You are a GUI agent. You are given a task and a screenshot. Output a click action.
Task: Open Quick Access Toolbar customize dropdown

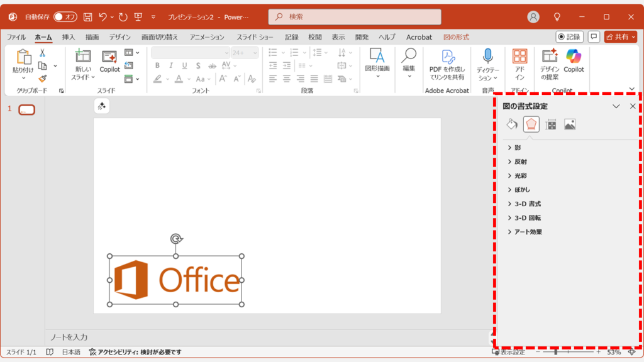coord(153,17)
